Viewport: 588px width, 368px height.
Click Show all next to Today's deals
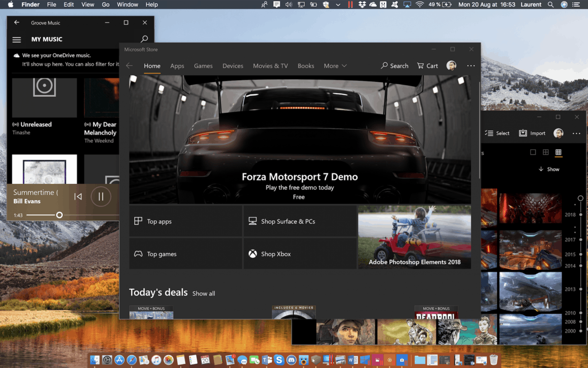coord(204,293)
